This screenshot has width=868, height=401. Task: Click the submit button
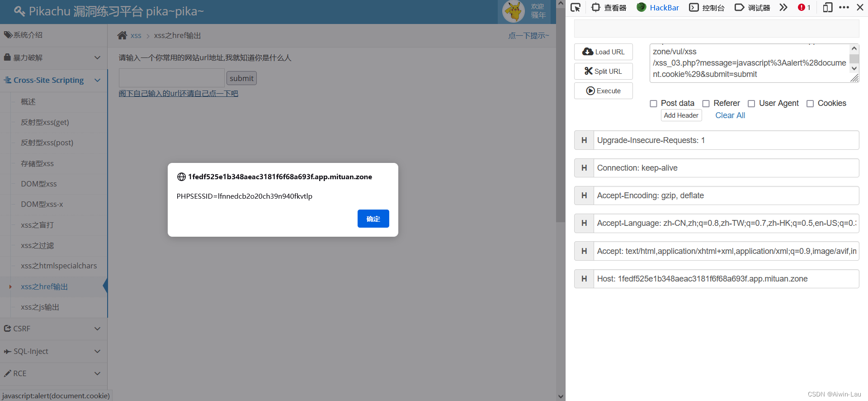tap(241, 78)
